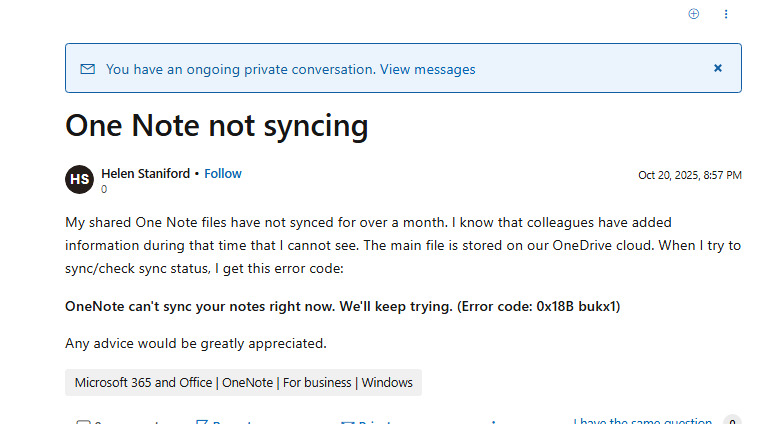The image size is (758, 424).
Task: Click 'Any advice would be greatly appreciated.'
Action: (196, 343)
